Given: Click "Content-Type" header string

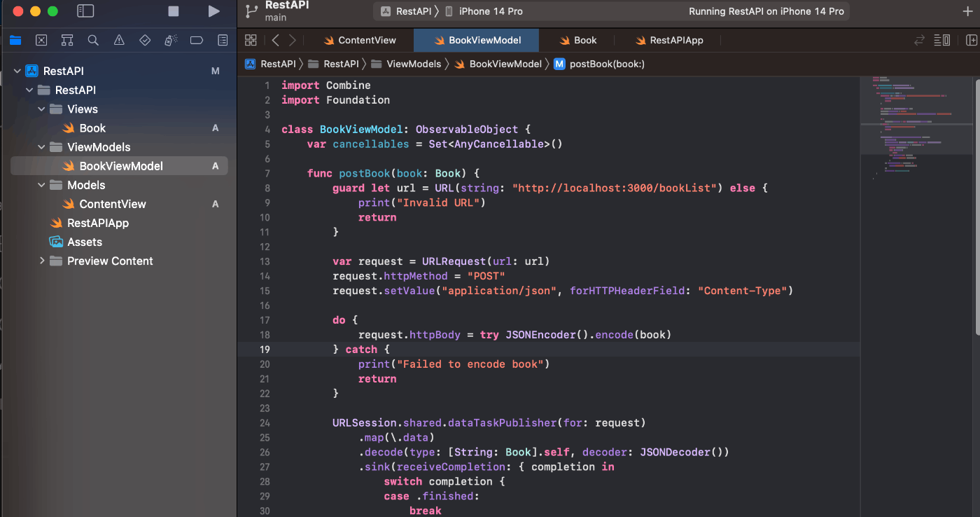Looking at the screenshot, I should 743,291.
